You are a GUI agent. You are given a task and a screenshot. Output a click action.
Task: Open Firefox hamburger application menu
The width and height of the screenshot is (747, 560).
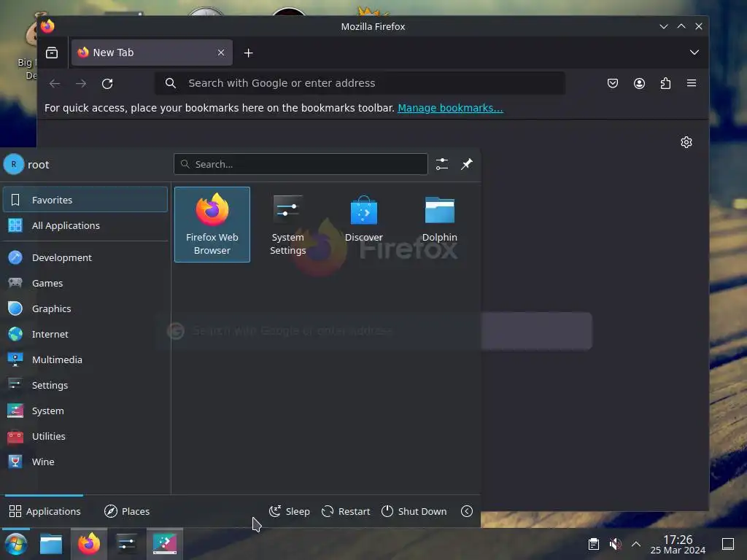tap(692, 83)
